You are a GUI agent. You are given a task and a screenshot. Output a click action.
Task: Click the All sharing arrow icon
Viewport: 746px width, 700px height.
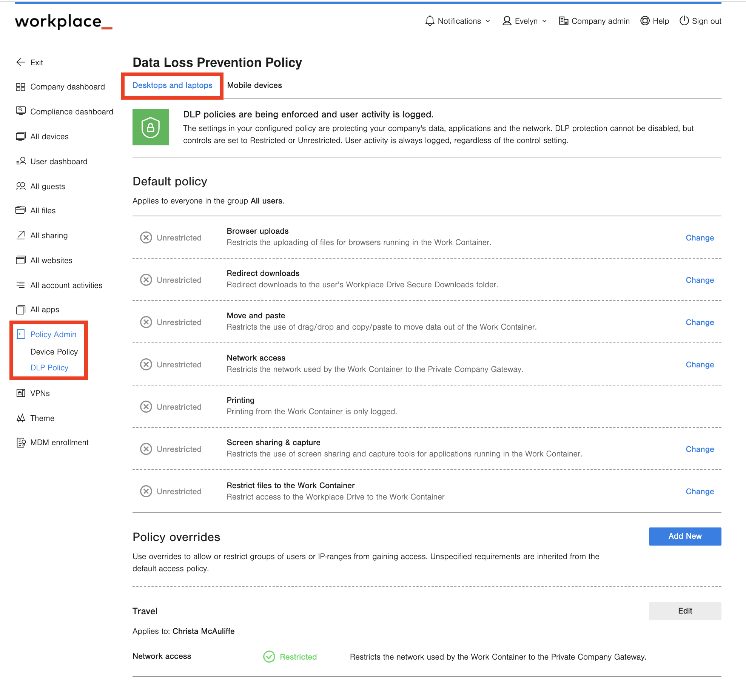(20, 235)
